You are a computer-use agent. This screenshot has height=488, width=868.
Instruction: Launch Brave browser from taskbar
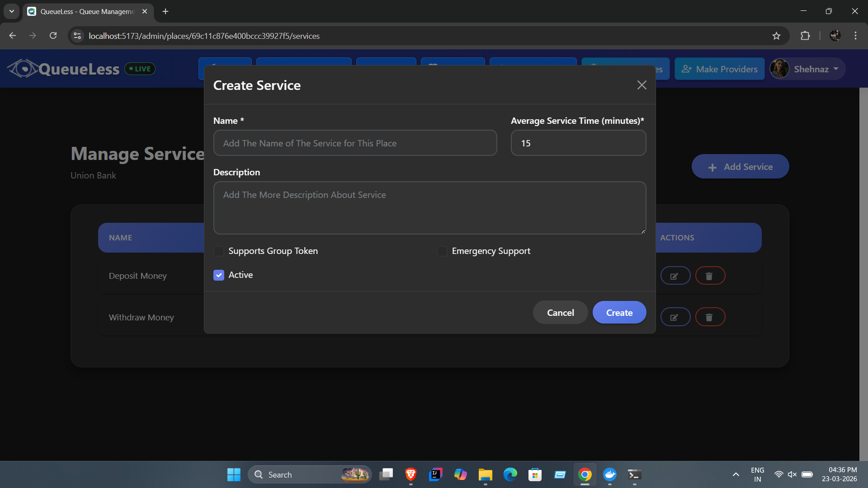pyautogui.click(x=411, y=474)
